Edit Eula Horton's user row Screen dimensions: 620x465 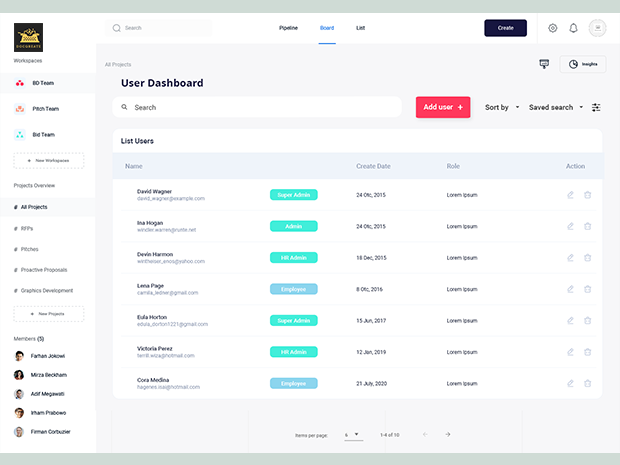click(570, 321)
